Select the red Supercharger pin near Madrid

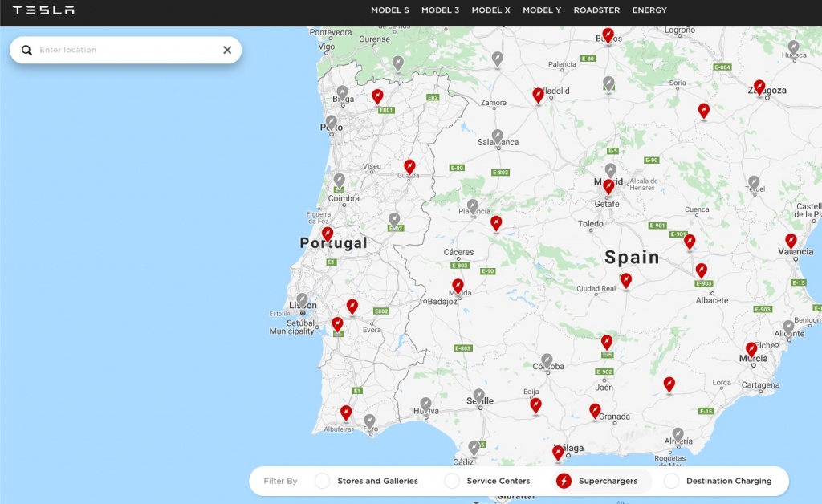pos(608,186)
